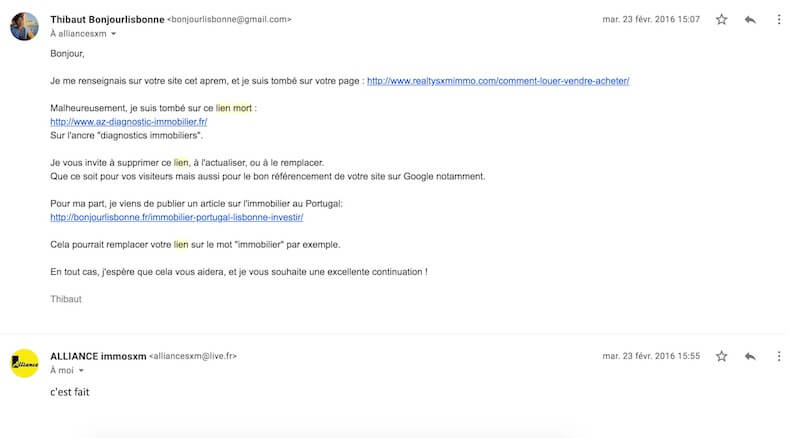
Task: Open more options on ALLIANCE immosxm message
Action: pyautogui.click(x=777, y=356)
